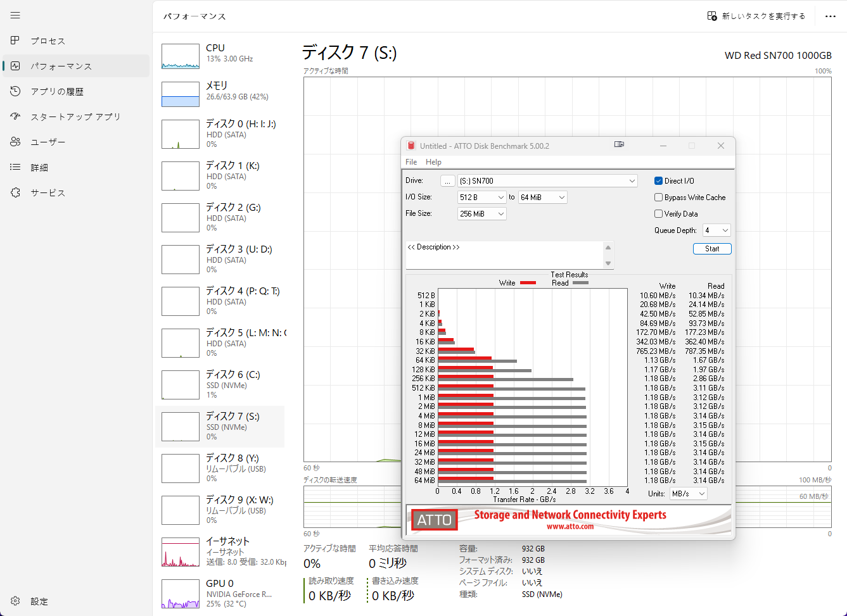847x616 pixels.
Task: Click description scrollbar down arrow
Action: pyautogui.click(x=608, y=263)
